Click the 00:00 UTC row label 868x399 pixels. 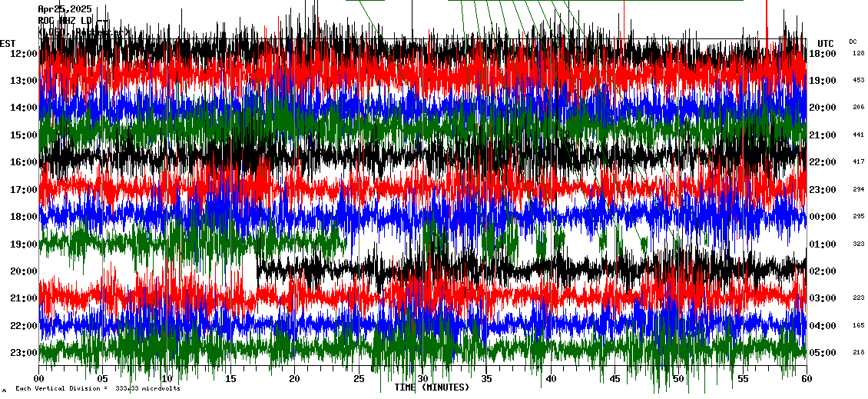coord(822,217)
